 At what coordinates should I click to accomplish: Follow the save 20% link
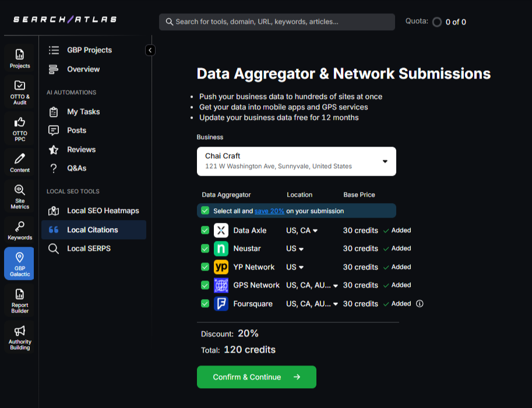tap(269, 211)
